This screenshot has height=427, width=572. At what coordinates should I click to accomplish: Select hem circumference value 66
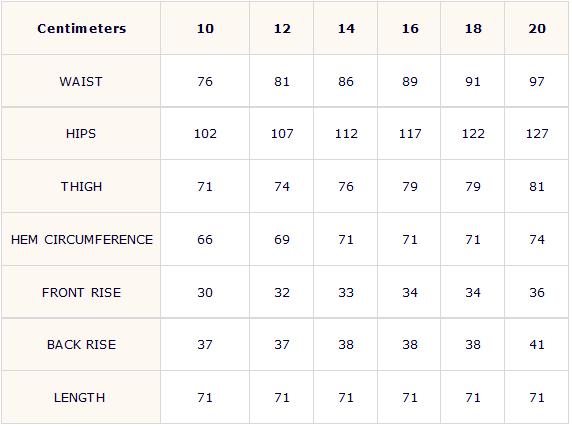point(205,240)
